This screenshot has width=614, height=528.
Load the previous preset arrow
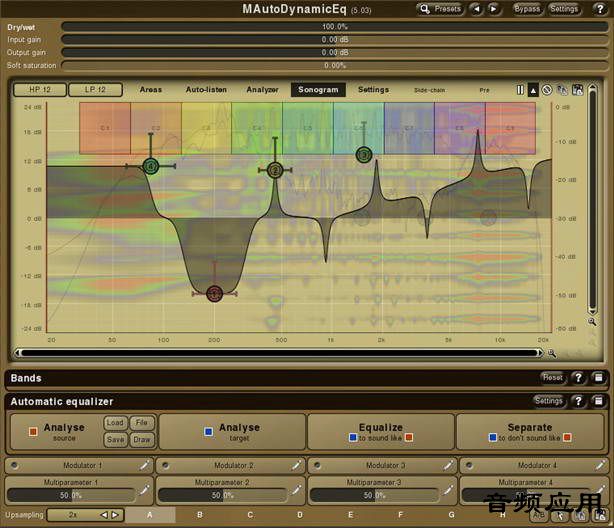pos(476,9)
